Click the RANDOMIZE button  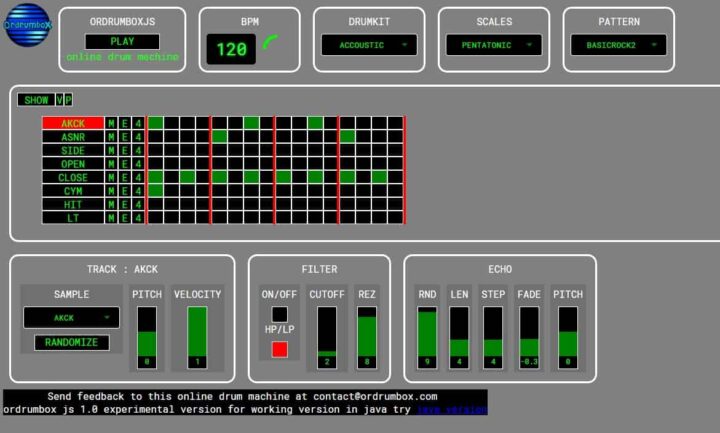[71, 342]
